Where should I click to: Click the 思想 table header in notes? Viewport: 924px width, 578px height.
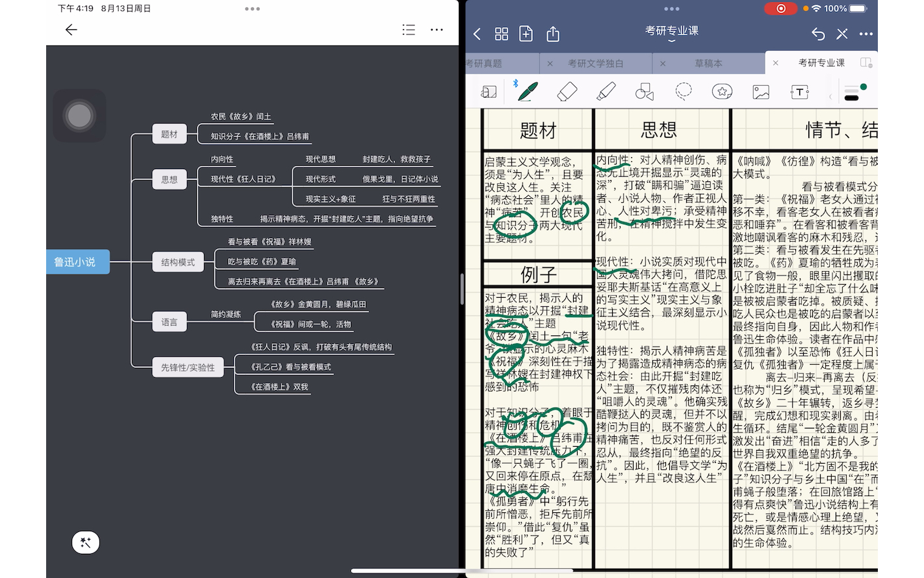pyautogui.click(x=659, y=130)
